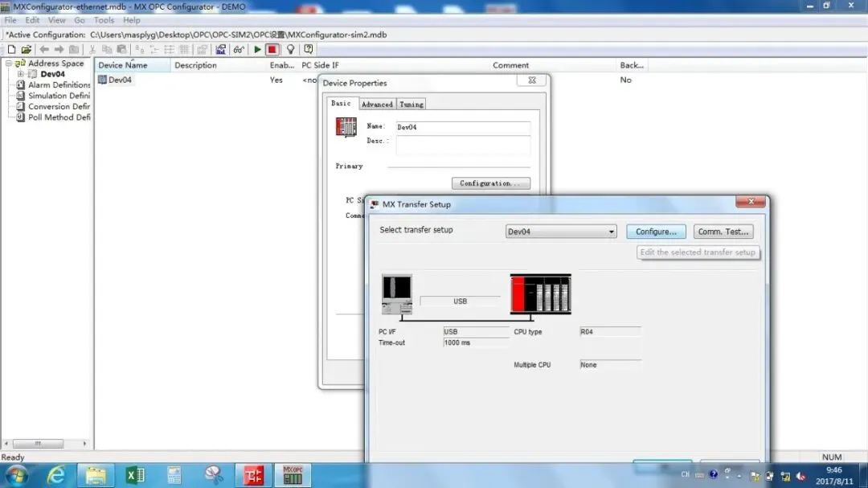Click the glasses monitor view icon

pyautogui.click(x=239, y=49)
